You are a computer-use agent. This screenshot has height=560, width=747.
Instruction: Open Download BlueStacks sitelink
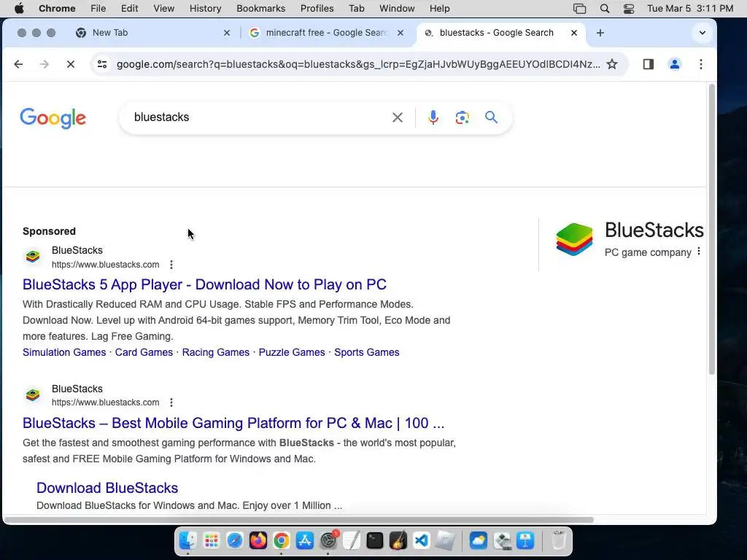(x=107, y=488)
